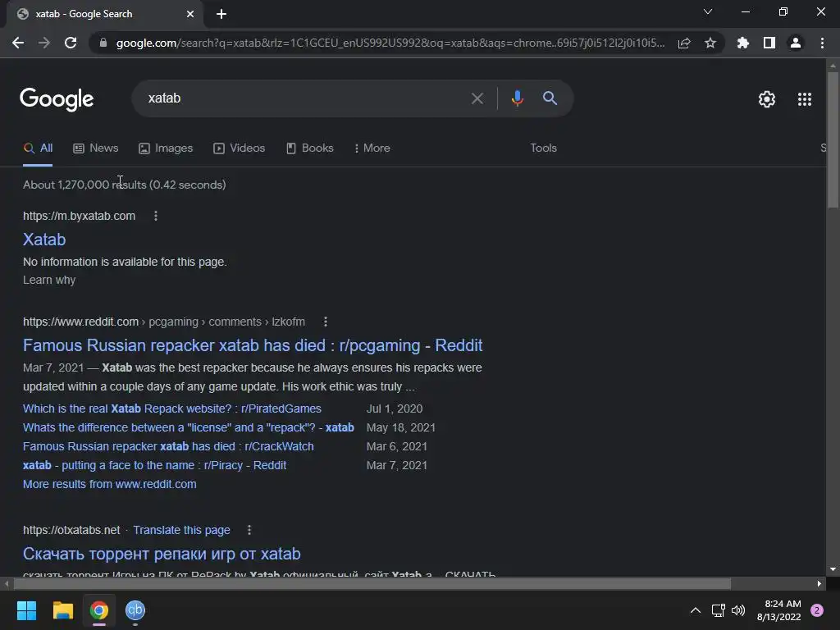Open the Xatab result link
Screen dimensions: 840x630
coord(44,240)
